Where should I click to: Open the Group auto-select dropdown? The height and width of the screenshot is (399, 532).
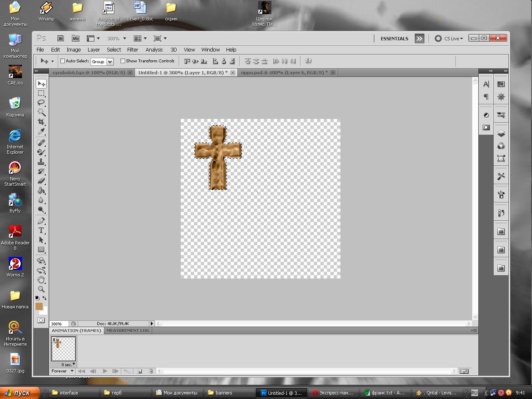[x=110, y=62]
